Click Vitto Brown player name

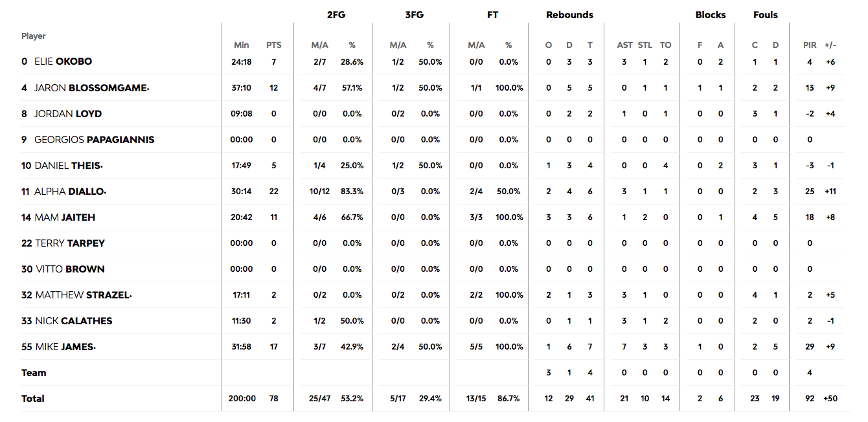click(x=70, y=269)
